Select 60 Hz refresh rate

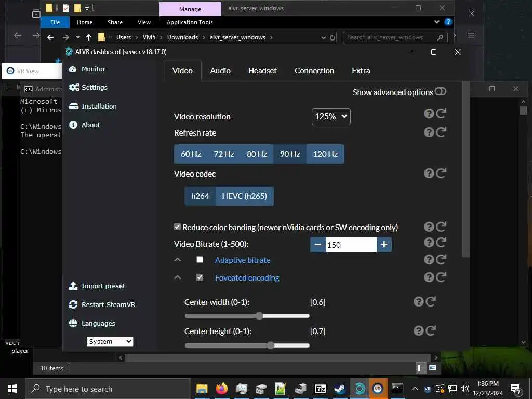(191, 154)
